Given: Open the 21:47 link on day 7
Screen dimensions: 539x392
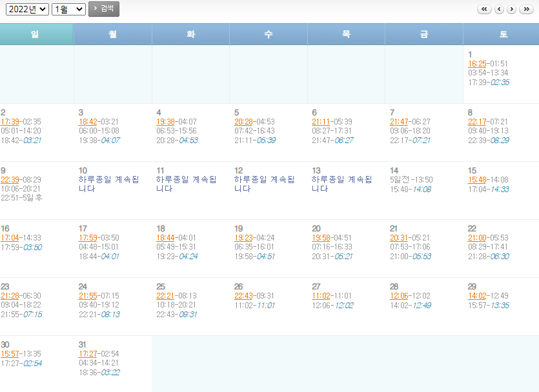Looking at the screenshot, I should [x=399, y=122].
